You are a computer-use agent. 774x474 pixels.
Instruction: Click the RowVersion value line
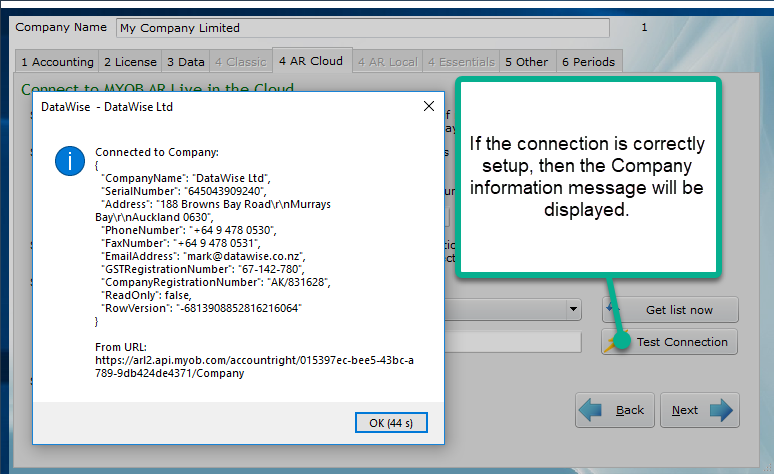click(201, 308)
